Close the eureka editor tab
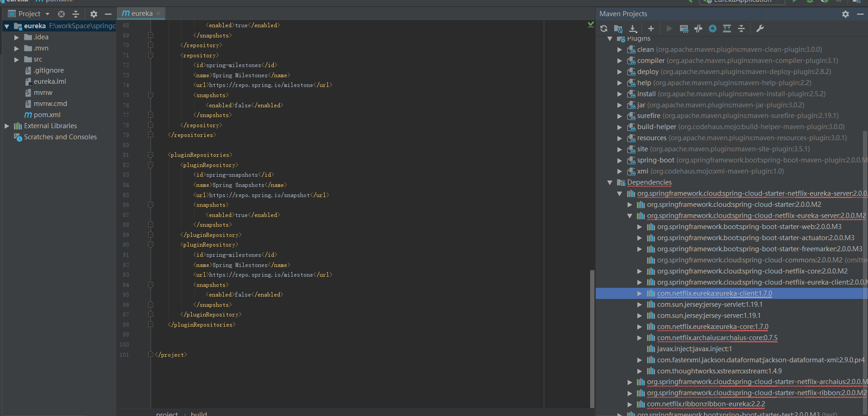The image size is (868, 416). tap(158, 13)
